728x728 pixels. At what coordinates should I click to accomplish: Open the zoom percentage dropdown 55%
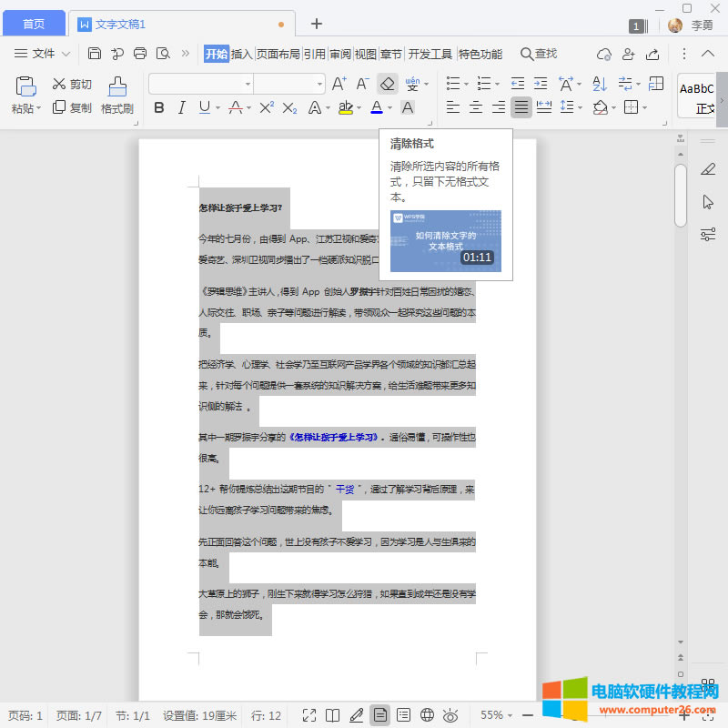click(497, 715)
